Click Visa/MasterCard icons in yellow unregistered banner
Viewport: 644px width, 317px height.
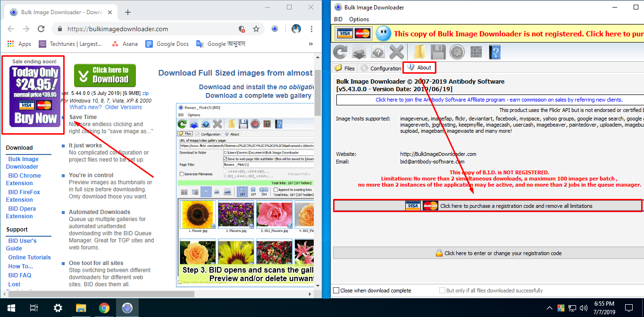tap(353, 34)
